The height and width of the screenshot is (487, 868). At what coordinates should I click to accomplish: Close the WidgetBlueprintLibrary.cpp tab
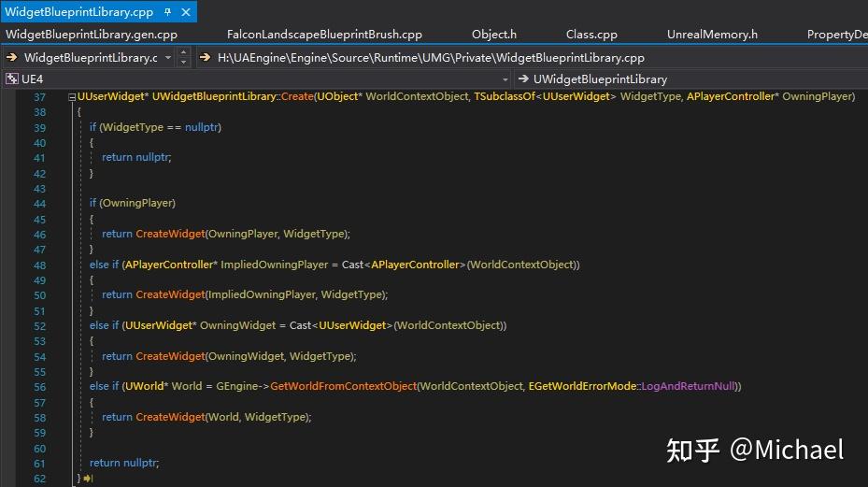[x=186, y=11]
